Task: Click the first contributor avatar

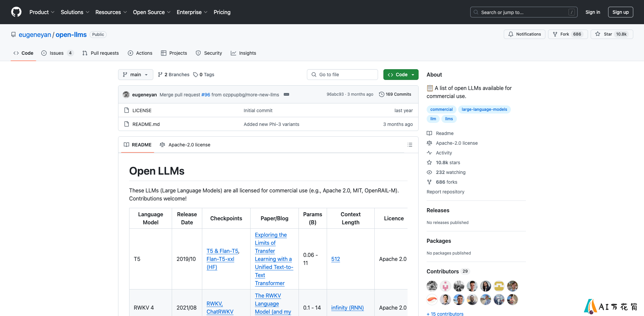Action: tap(432, 286)
